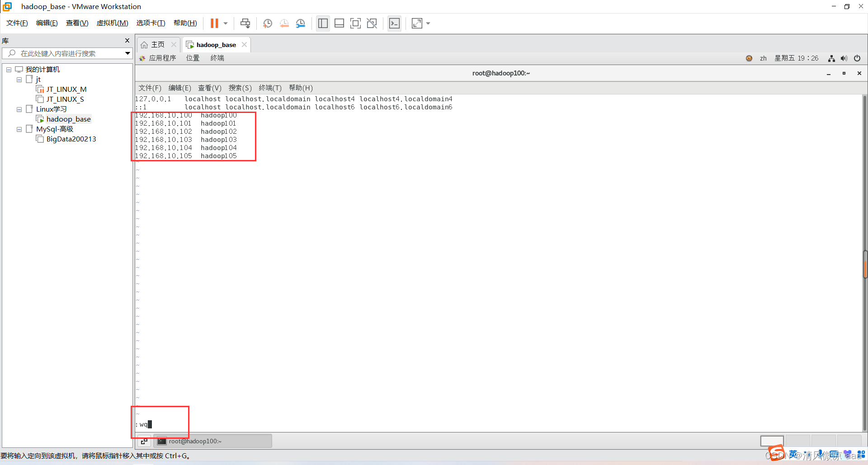Open terminal 帮助(H) menu
The width and height of the screenshot is (868, 465).
[301, 88]
